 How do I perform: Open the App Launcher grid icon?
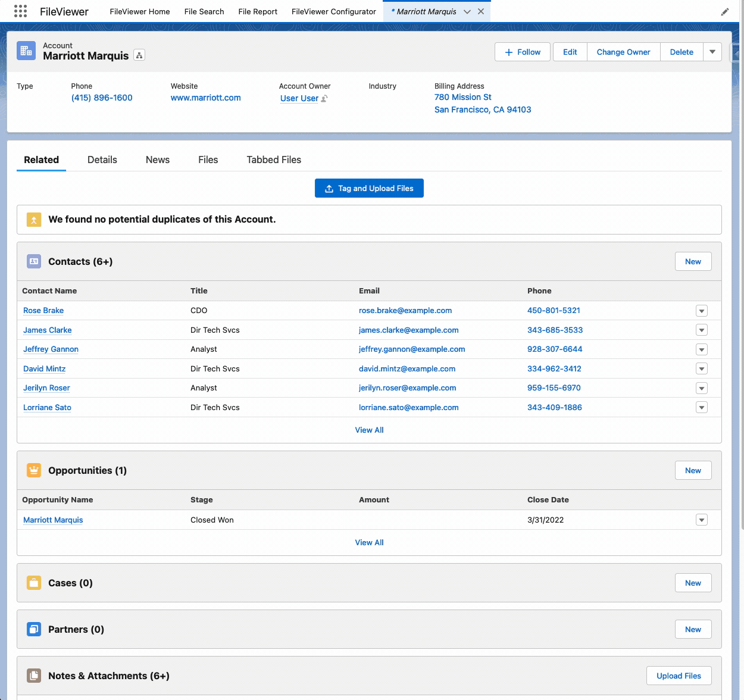point(20,11)
